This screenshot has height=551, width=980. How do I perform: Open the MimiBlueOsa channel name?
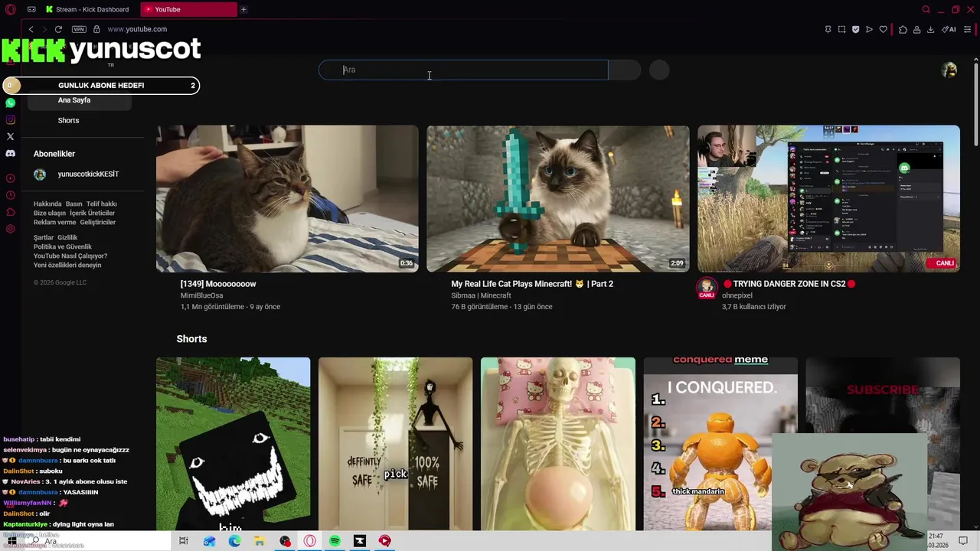pos(202,295)
